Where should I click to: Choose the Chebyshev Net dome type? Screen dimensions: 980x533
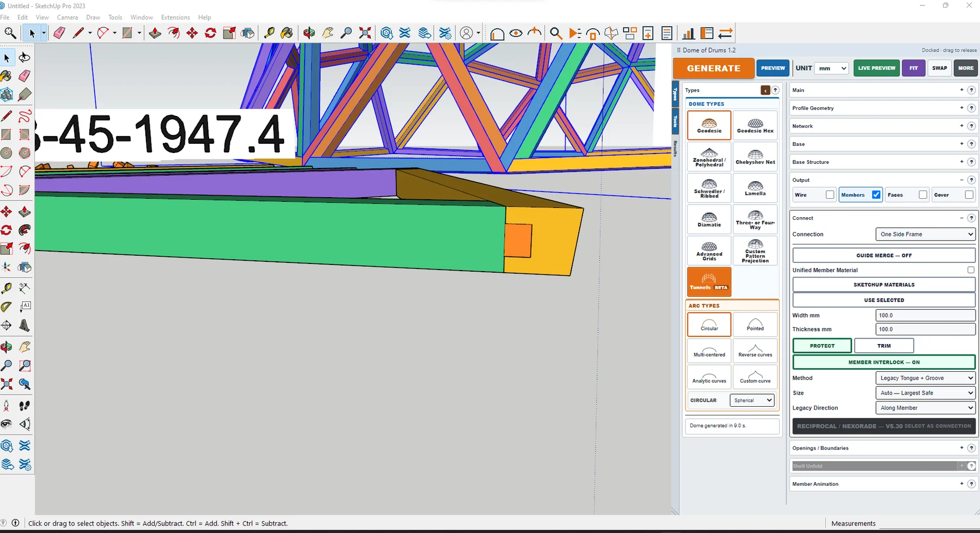coord(755,157)
